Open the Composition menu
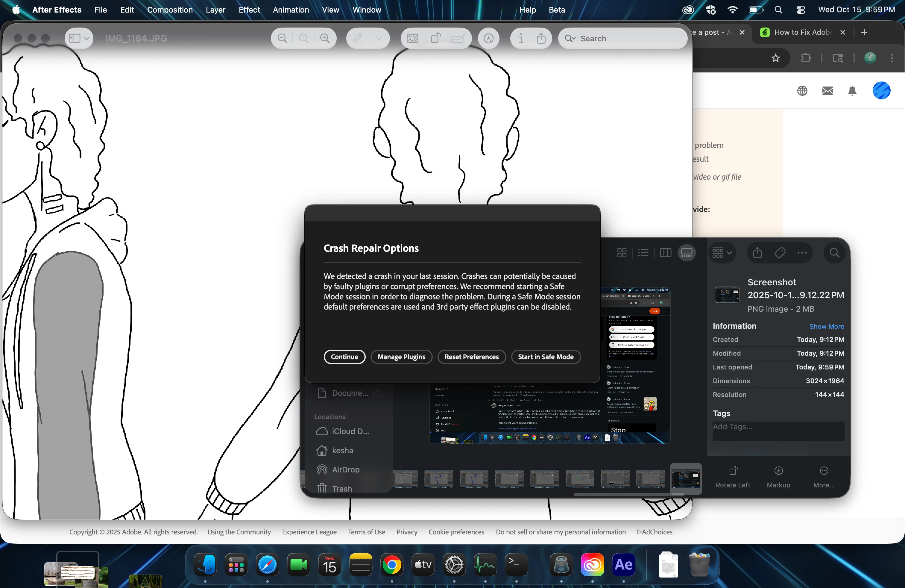Image resolution: width=905 pixels, height=588 pixels. [x=170, y=10]
